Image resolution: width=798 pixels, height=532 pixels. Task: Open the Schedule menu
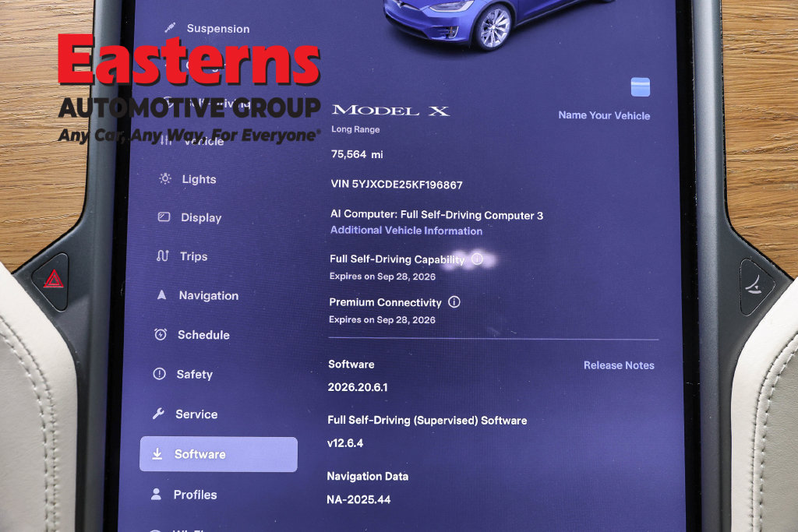click(203, 335)
